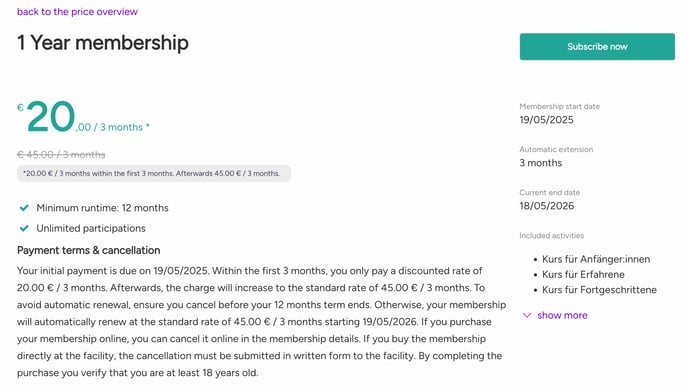
Task: Click the chevron beside show more
Action: click(x=527, y=315)
